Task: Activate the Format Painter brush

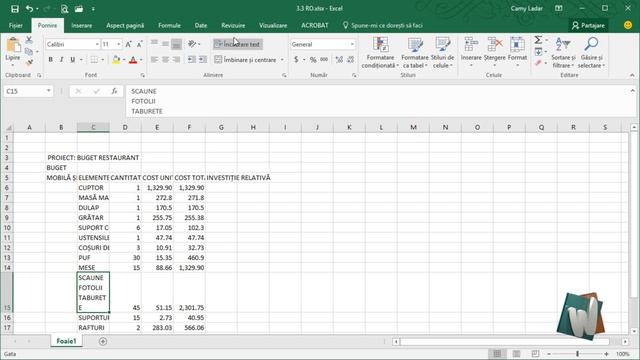Action: tap(29, 62)
